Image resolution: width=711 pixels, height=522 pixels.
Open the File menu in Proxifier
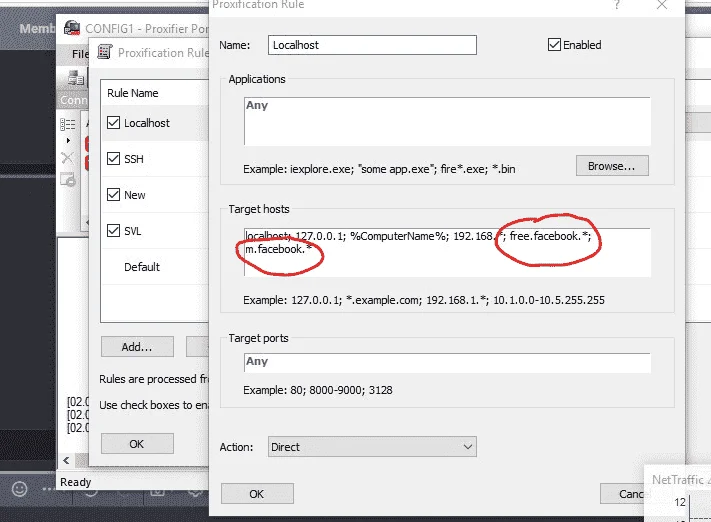(80, 54)
